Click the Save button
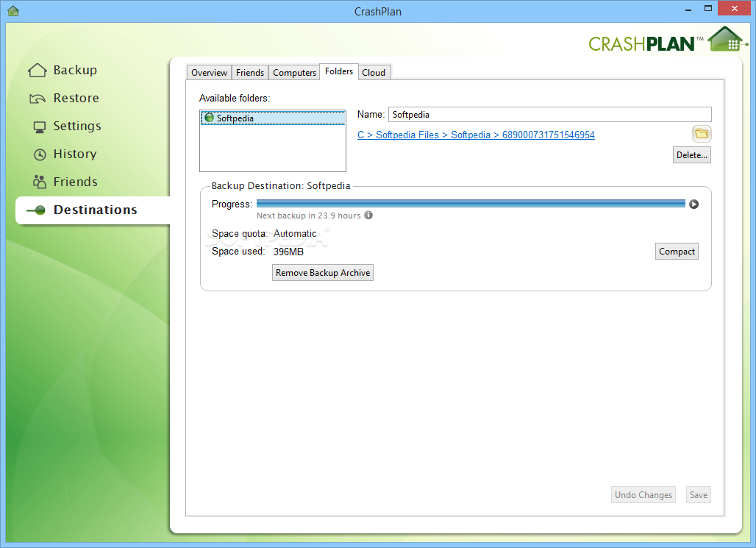 [698, 495]
